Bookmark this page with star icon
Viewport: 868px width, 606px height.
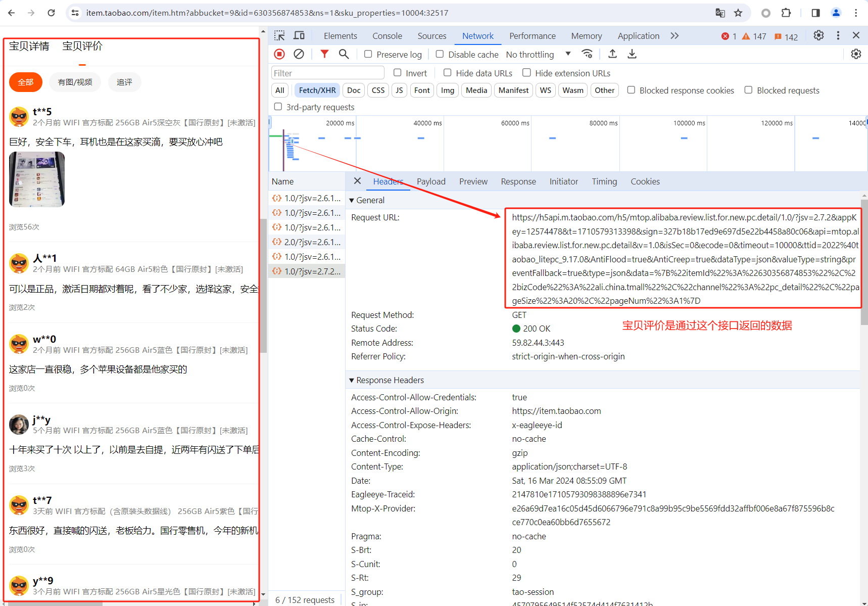[738, 13]
